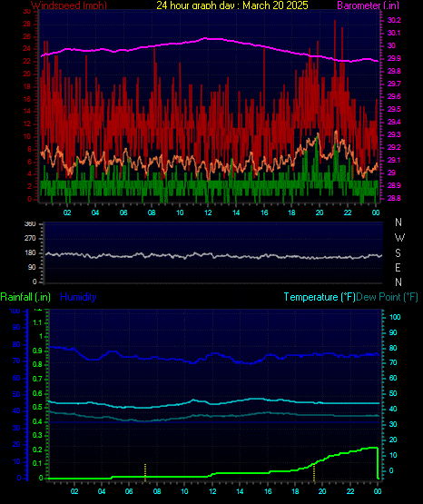Image resolution: width=423 pixels, height=504 pixels.
Task: Select "1.1" on the green rainfall scale
Action: 37,322
